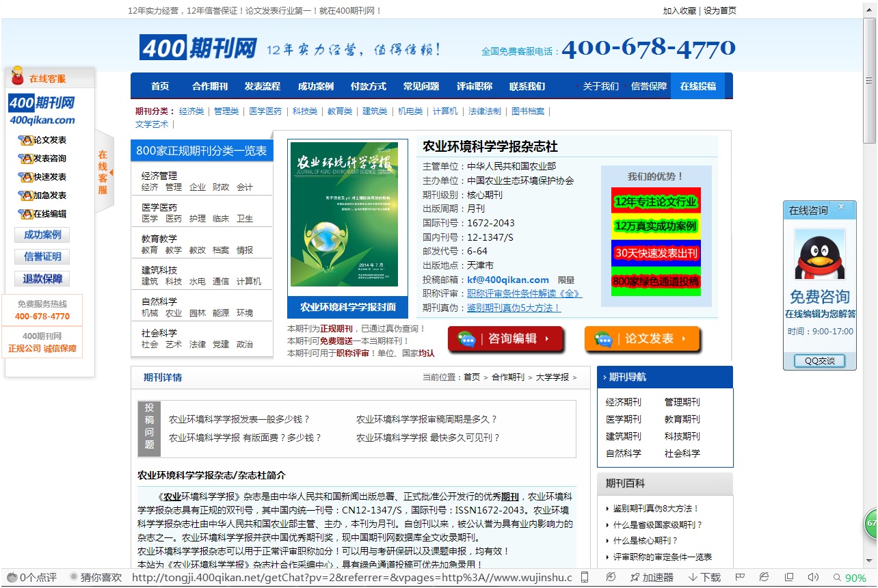The height and width of the screenshot is (588, 878).
Task: Click question 农业环境科学学报审稿周期是多久？
Action: (427, 419)
